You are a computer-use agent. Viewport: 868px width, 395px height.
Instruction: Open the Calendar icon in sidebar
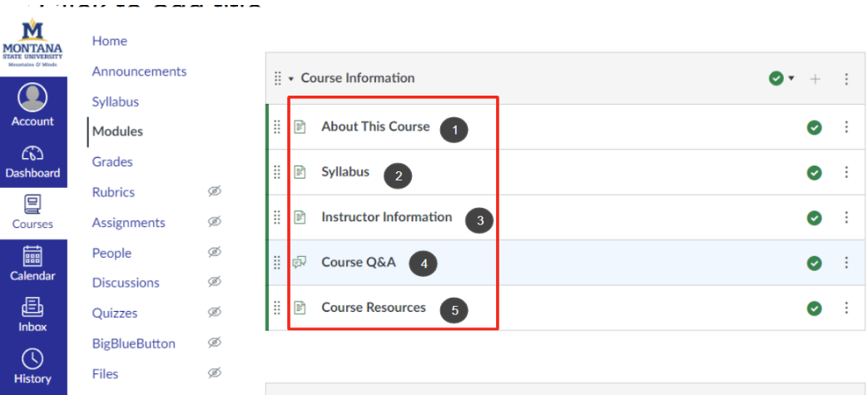(32, 256)
